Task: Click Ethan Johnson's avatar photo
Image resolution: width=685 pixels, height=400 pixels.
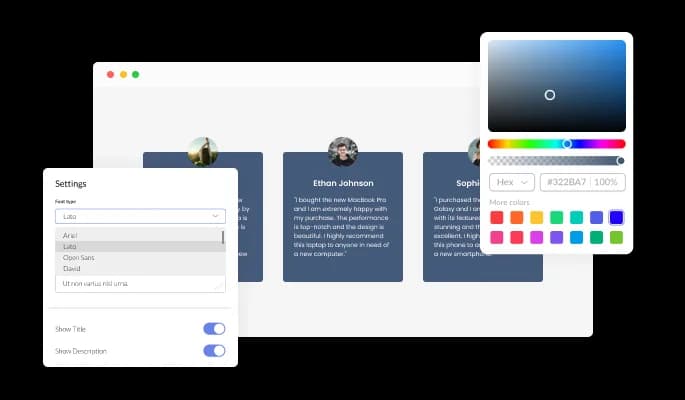Action: point(343,152)
